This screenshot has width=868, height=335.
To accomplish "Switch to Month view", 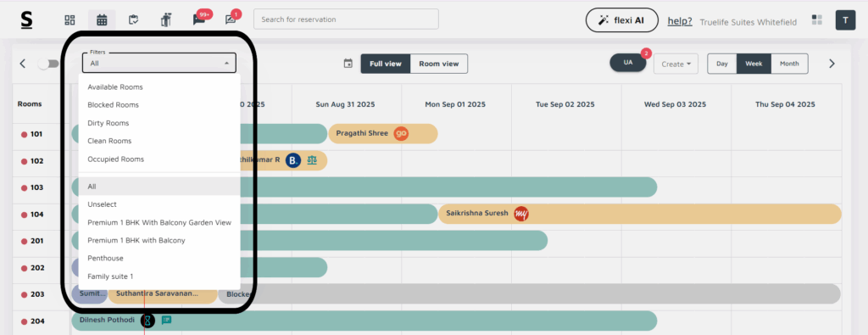I will [789, 64].
